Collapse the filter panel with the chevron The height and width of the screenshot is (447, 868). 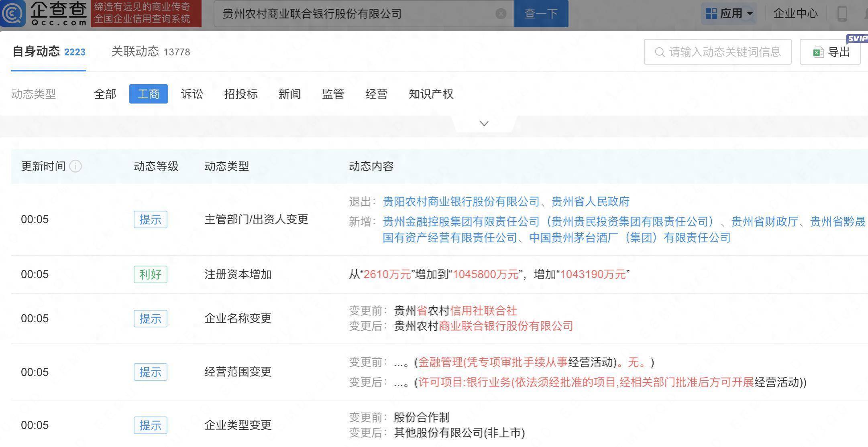[483, 123]
